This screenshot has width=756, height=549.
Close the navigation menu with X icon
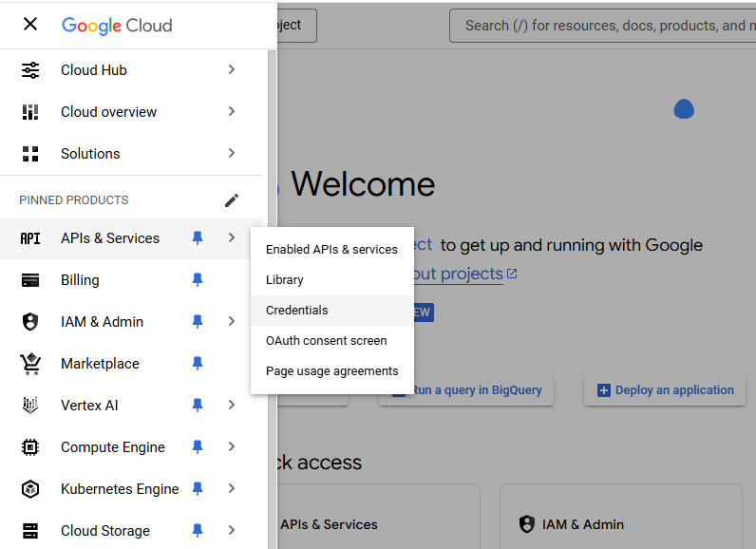click(x=30, y=24)
